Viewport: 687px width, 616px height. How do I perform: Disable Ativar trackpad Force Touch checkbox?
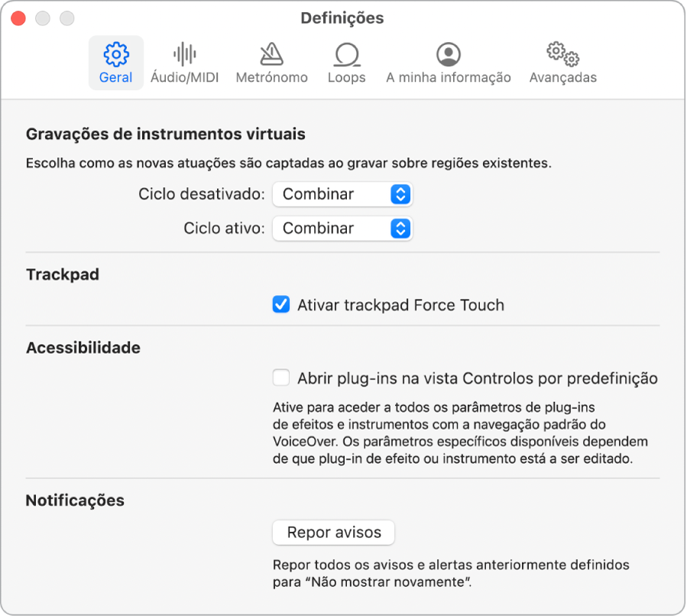coord(281,305)
